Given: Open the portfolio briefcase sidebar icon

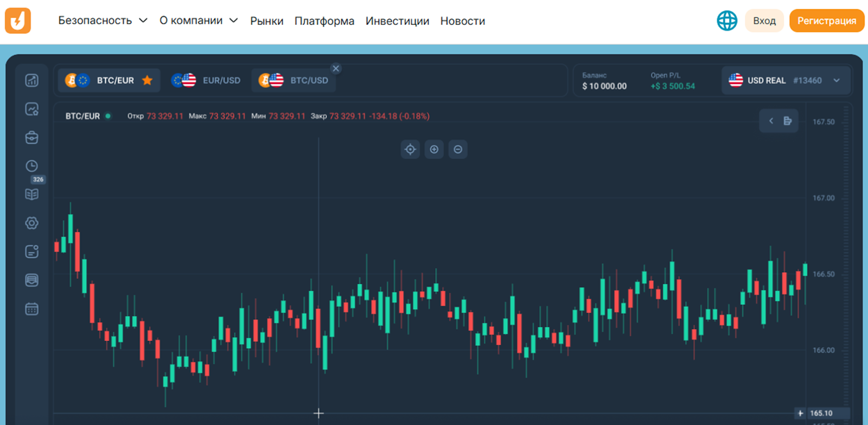Looking at the screenshot, I should [32, 137].
